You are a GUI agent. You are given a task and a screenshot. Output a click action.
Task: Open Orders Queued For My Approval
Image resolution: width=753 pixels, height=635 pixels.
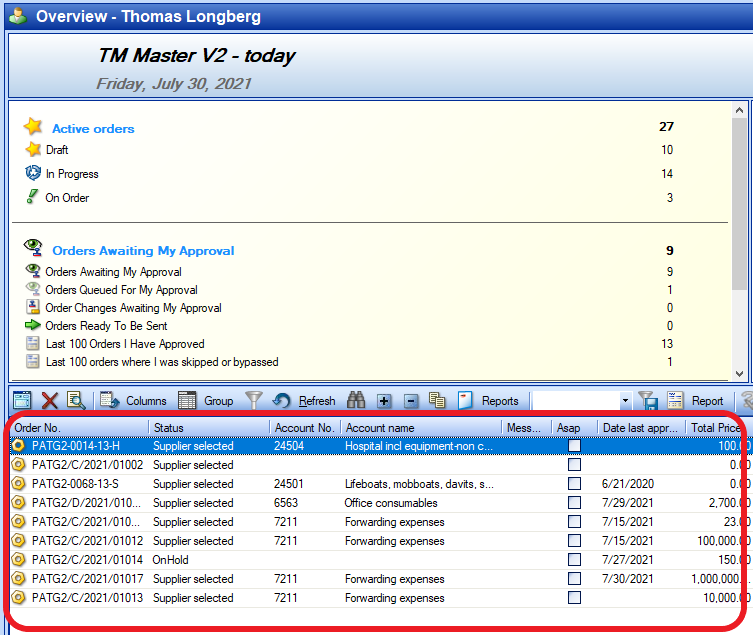pyautogui.click(x=121, y=290)
